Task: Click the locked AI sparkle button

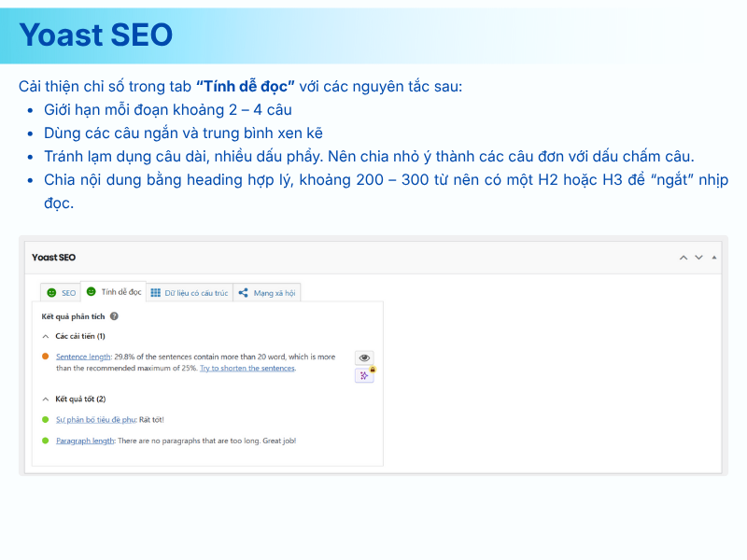Action: 363,374
